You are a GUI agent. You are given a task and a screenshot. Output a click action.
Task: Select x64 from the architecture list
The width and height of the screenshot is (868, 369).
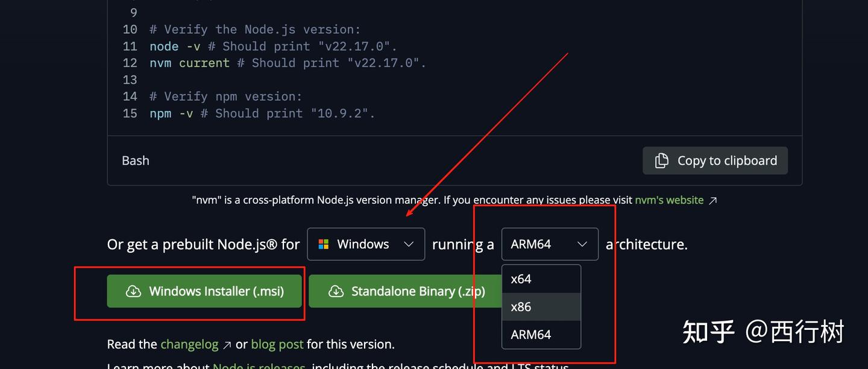point(541,279)
